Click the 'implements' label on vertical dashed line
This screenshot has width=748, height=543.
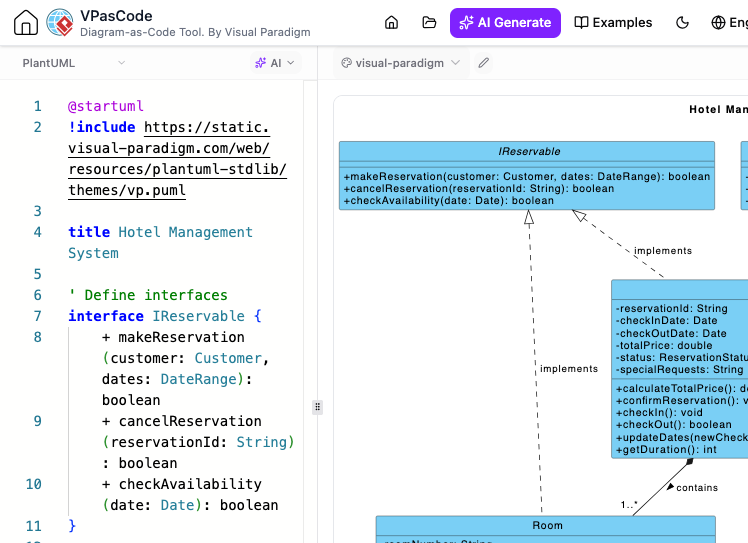[x=569, y=369]
